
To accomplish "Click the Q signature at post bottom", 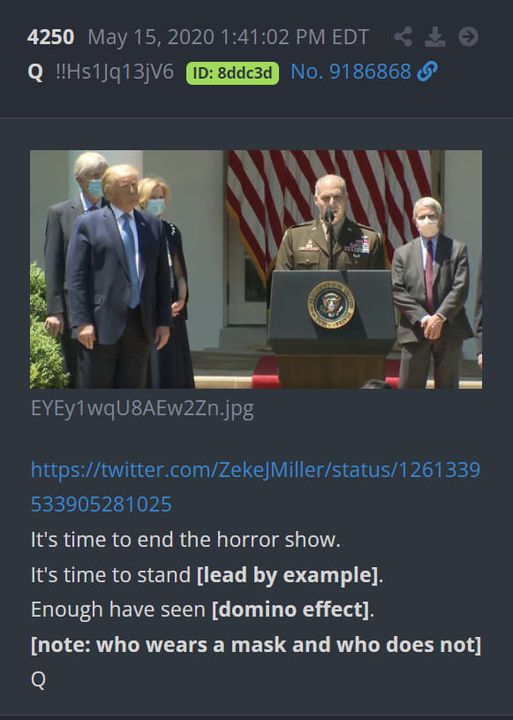I will pos(38,680).
